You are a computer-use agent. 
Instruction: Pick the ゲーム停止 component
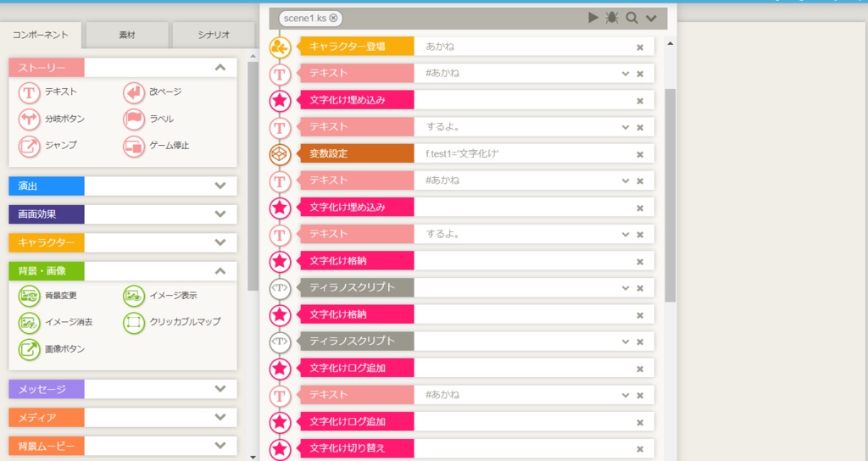pos(134,146)
